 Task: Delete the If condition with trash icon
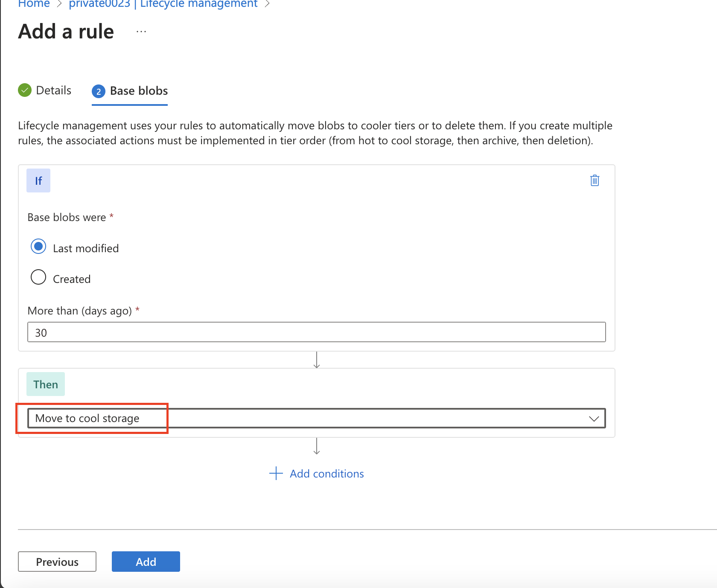click(x=595, y=180)
